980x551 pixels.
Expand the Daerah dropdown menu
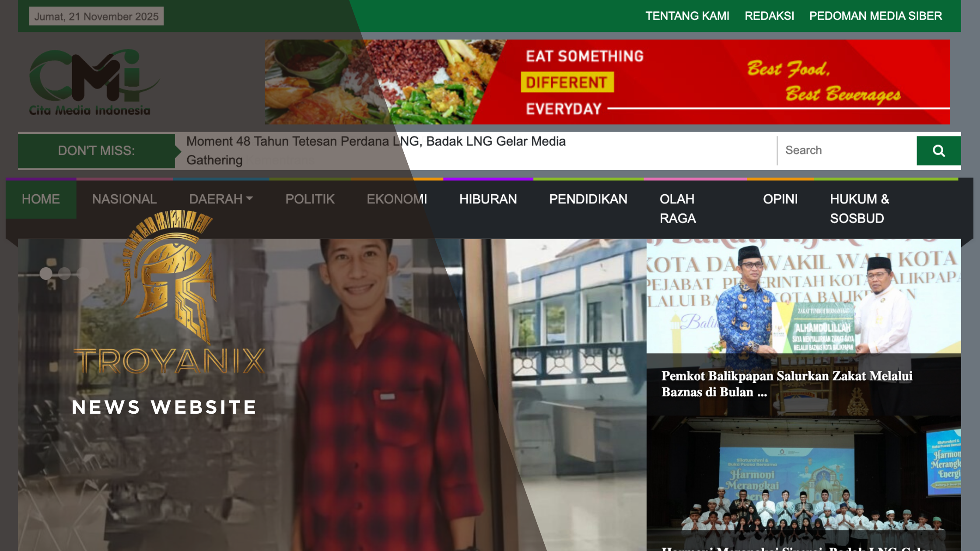click(x=221, y=199)
